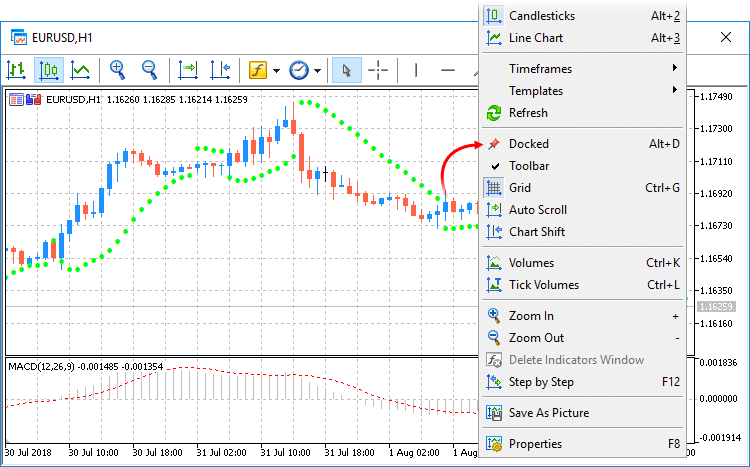750x467 pixels.
Task: Close the EURUSD,H1 chart window
Action: [726, 37]
